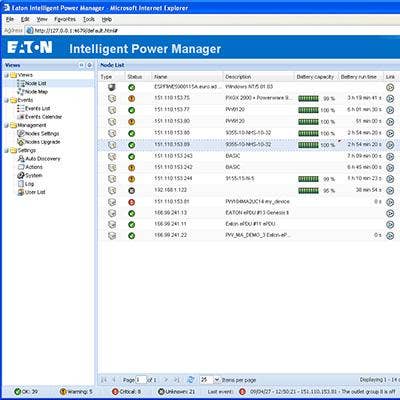Open link icon for 151.110.153.77 row
This screenshot has width=400, height=400.
click(x=390, y=110)
